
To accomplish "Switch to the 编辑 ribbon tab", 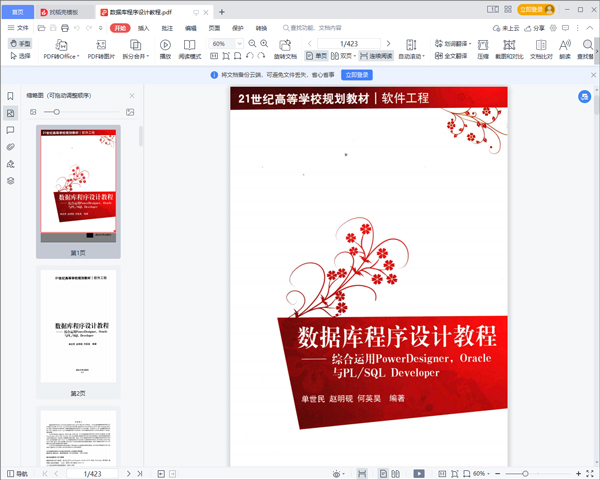I will click(191, 28).
